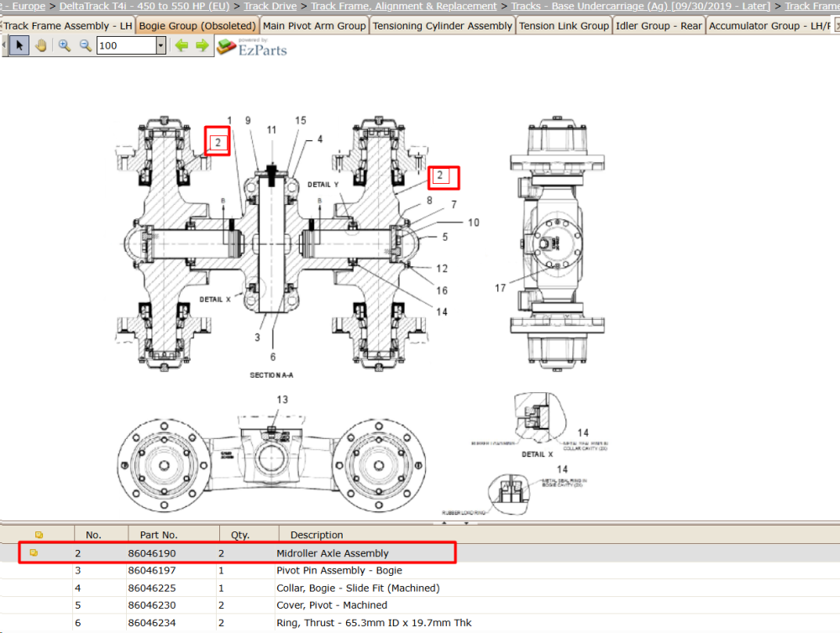The height and width of the screenshot is (633, 840).
Task: Open zoom percentage dropdown arrow
Action: [x=160, y=45]
